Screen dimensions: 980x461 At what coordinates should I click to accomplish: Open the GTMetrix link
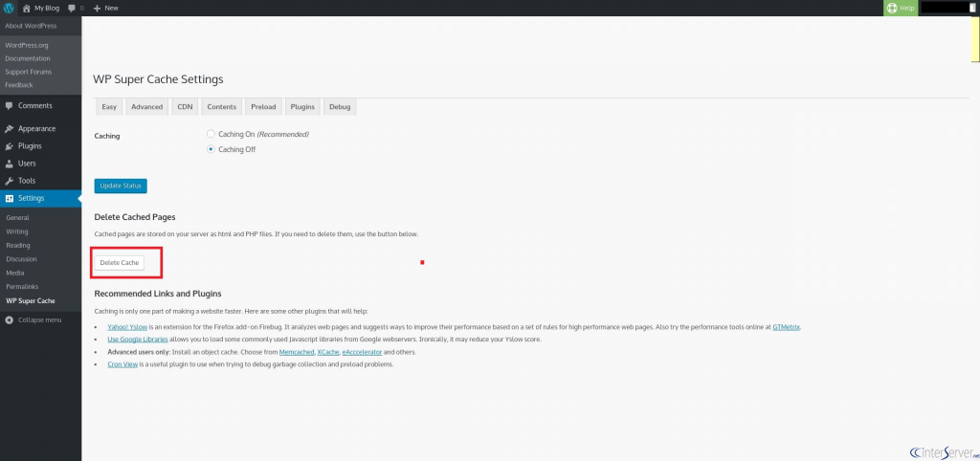click(x=787, y=327)
